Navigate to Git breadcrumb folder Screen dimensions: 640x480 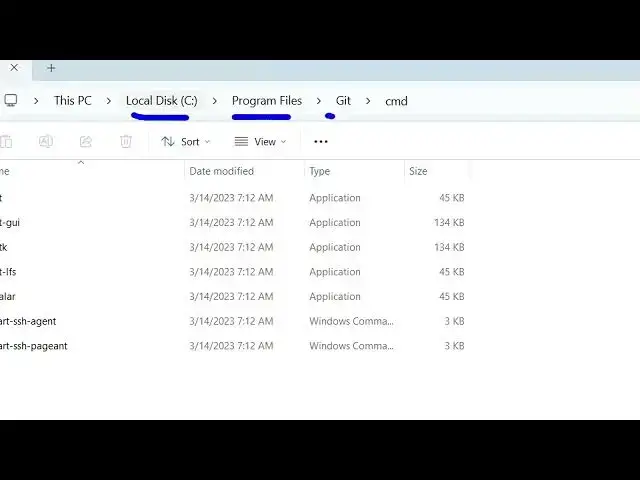coord(343,101)
